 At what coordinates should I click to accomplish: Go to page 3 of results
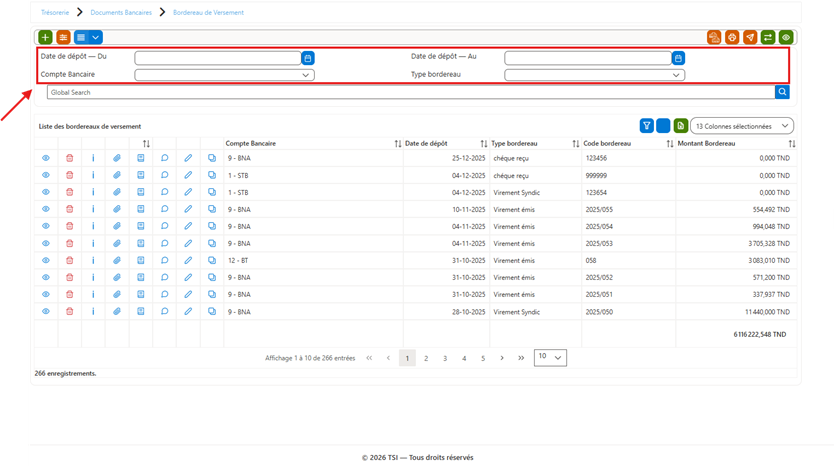[x=445, y=358]
